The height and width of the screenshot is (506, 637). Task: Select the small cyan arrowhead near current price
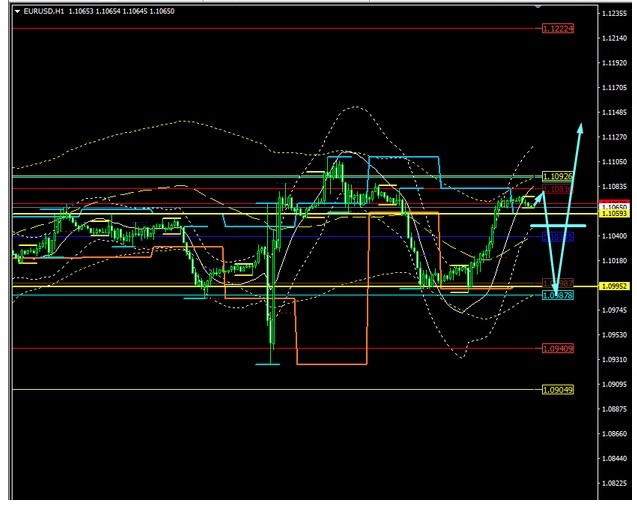[542, 196]
